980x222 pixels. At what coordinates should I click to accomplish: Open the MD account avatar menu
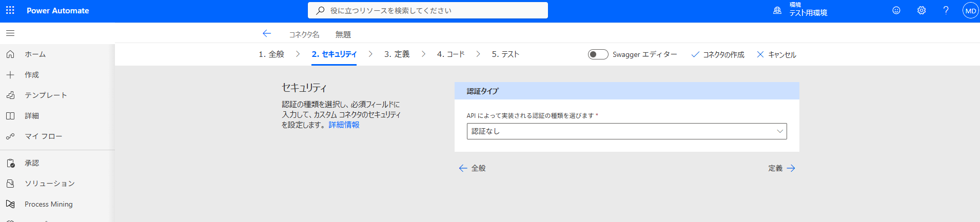tap(970, 11)
